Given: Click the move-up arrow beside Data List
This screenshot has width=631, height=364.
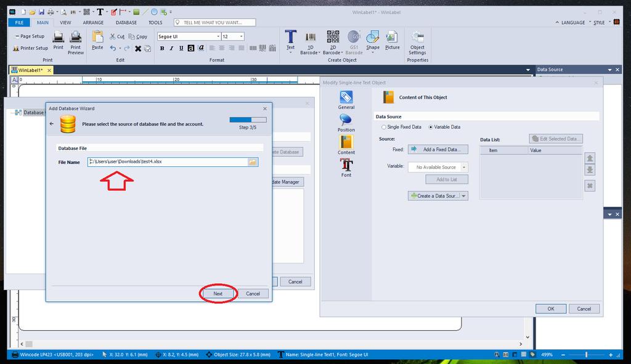Looking at the screenshot, I should tap(590, 158).
